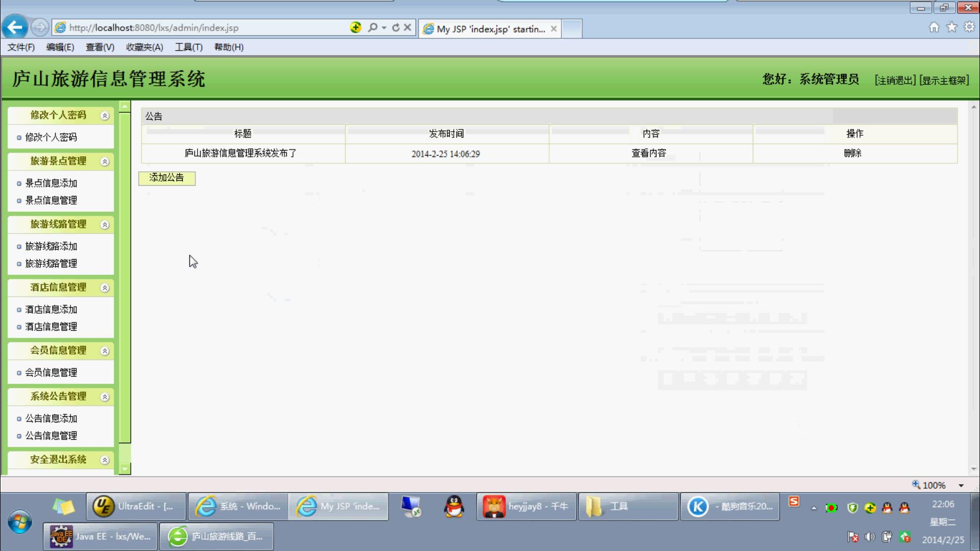Click the Sogou input method tray icon
This screenshot has height=551, width=980.
coord(794,502)
